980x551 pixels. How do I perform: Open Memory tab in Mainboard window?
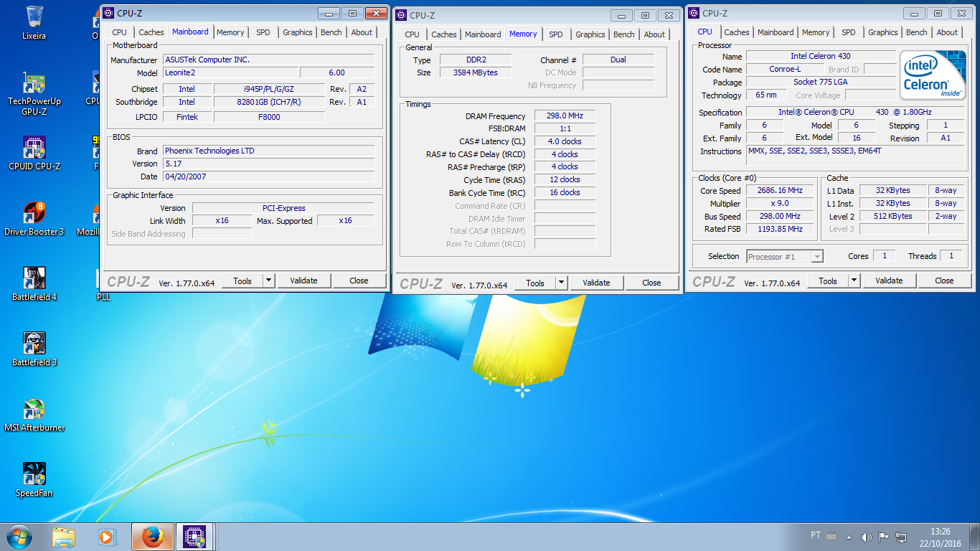click(230, 32)
